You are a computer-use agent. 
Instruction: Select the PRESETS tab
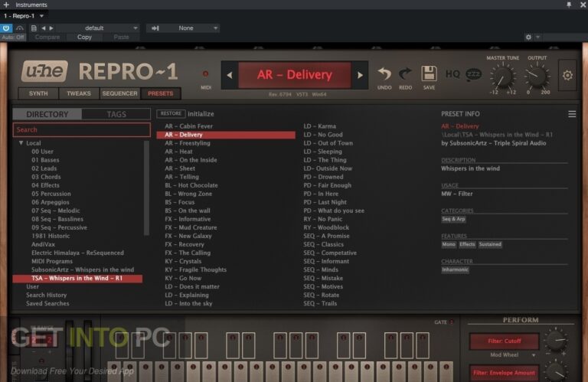click(161, 93)
